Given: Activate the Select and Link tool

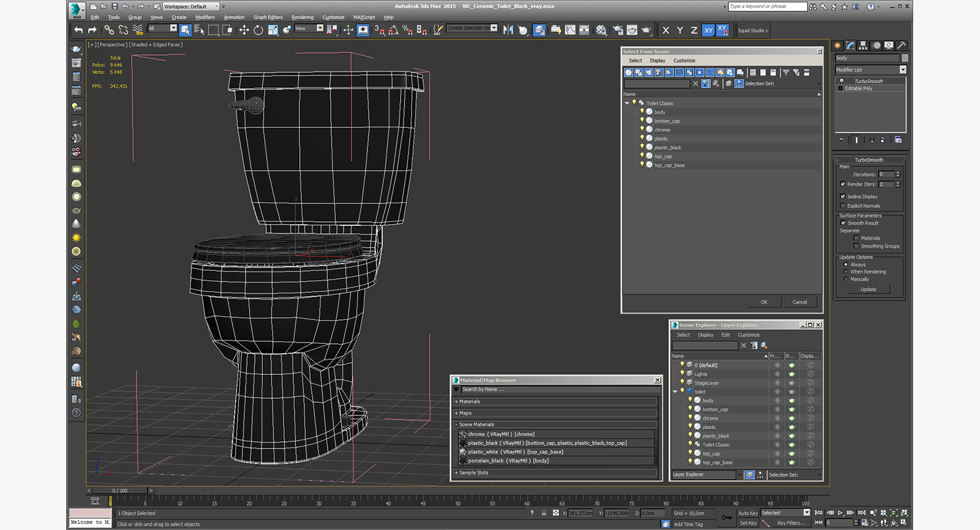Looking at the screenshot, I should (x=109, y=30).
